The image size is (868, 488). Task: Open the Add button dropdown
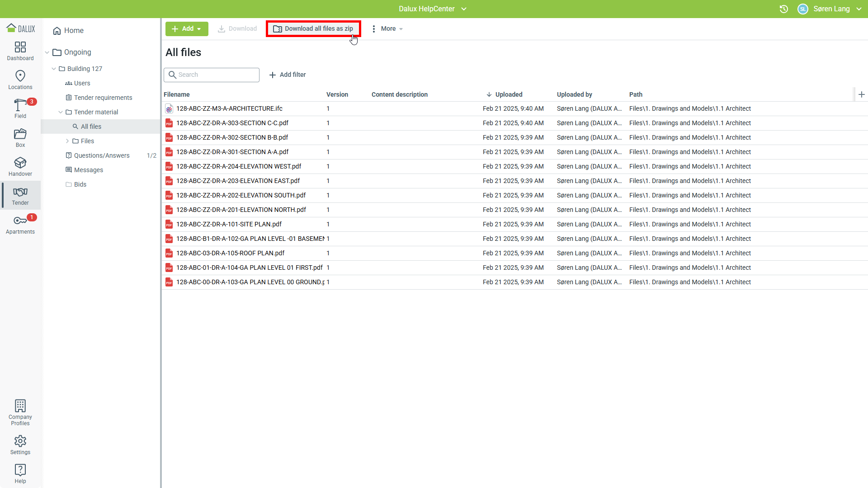click(x=187, y=28)
